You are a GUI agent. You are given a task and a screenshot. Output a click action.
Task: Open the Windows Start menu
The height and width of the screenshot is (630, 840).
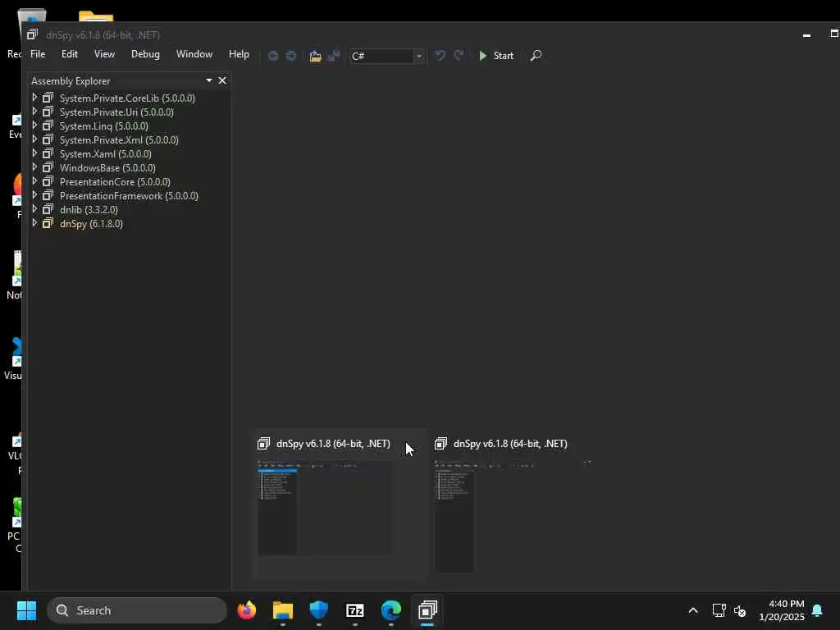click(26, 610)
